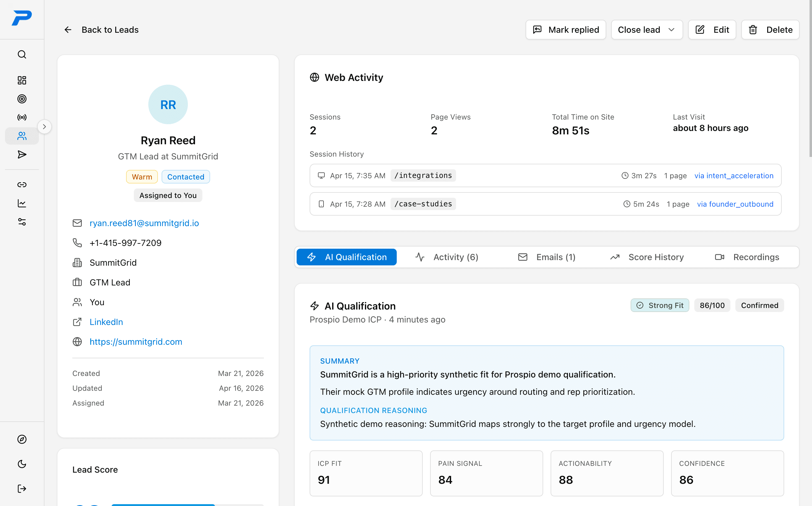The image size is (812, 506).
Task: Open the integrations link icon
Action: [22, 185]
